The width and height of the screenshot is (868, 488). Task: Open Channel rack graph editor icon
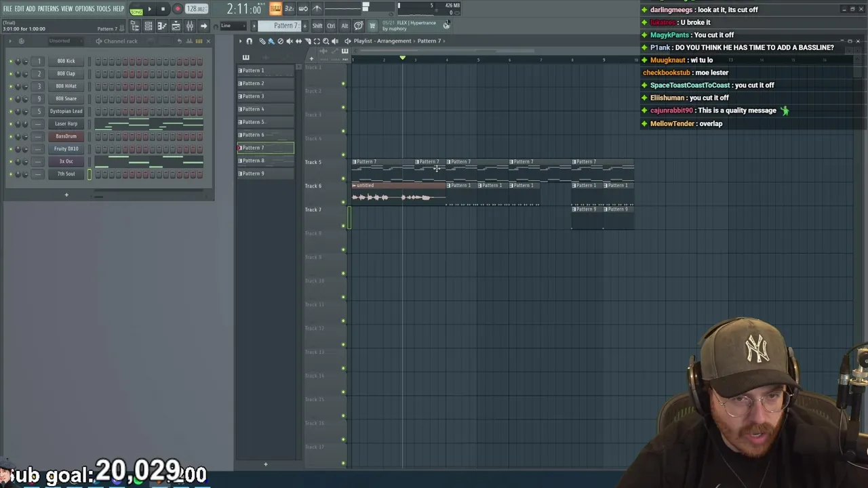[x=189, y=41]
